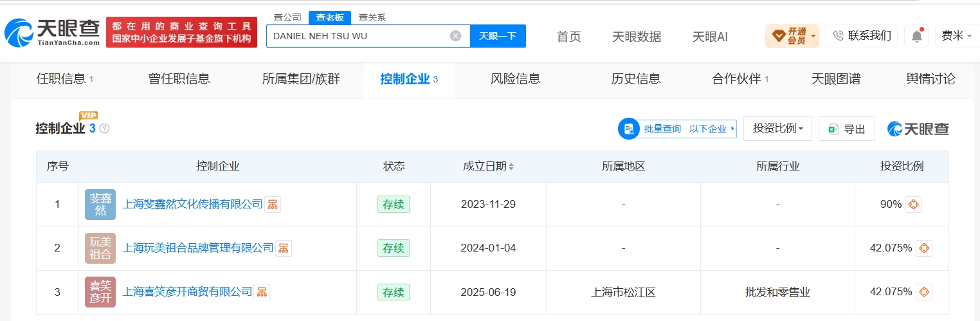Image resolution: width=980 pixels, height=321 pixels.
Task: Switch to 查公司 search tab
Action: 287,17
